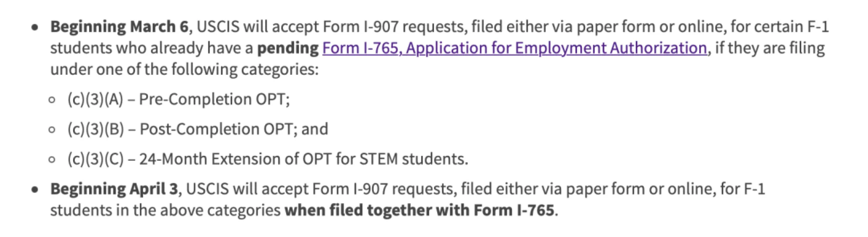868x237 pixels.
Task: Click "when filed together with Form I-765" text
Action: 419,210
